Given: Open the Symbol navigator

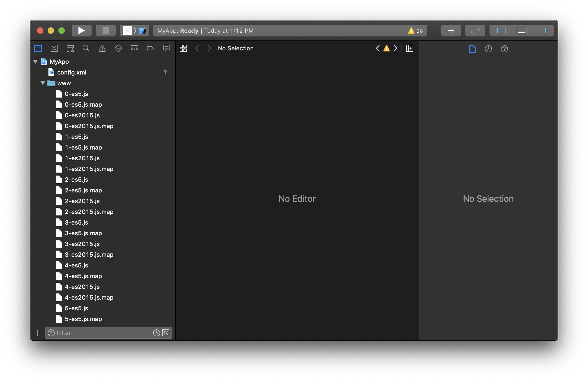Looking at the screenshot, I should click(70, 49).
